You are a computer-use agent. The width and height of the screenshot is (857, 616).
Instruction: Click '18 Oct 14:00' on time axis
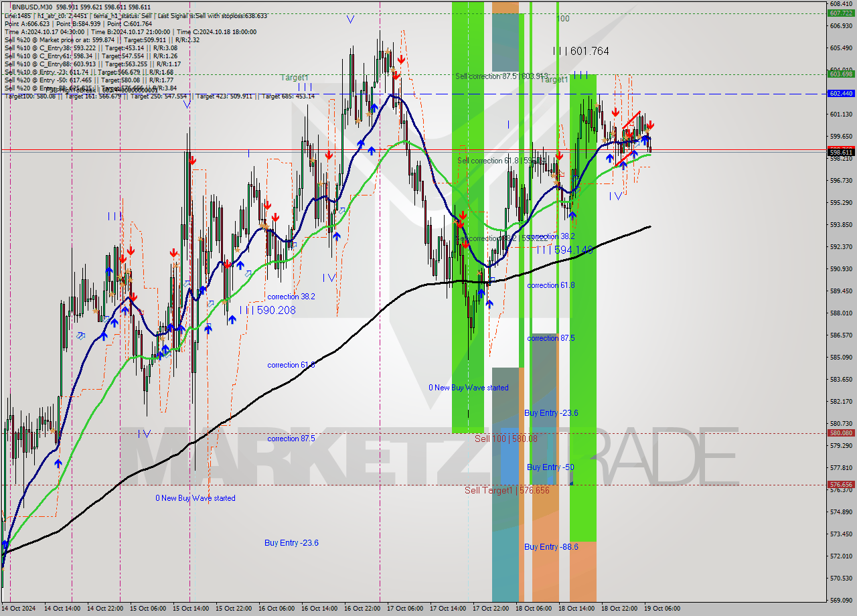click(576, 609)
